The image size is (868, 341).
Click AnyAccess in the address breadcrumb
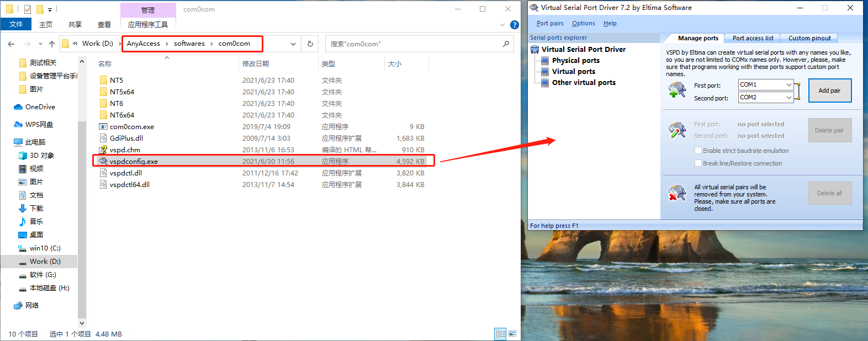pyautogui.click(x=144, y=44)
